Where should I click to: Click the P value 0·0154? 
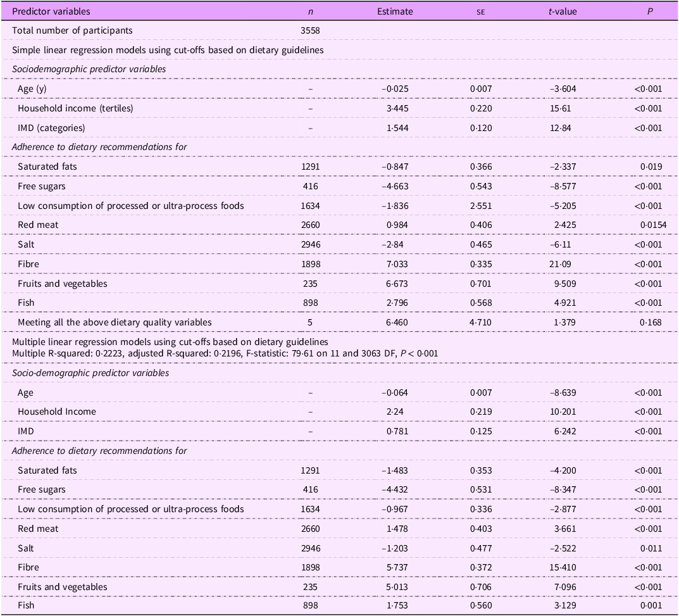coord(654,225)
